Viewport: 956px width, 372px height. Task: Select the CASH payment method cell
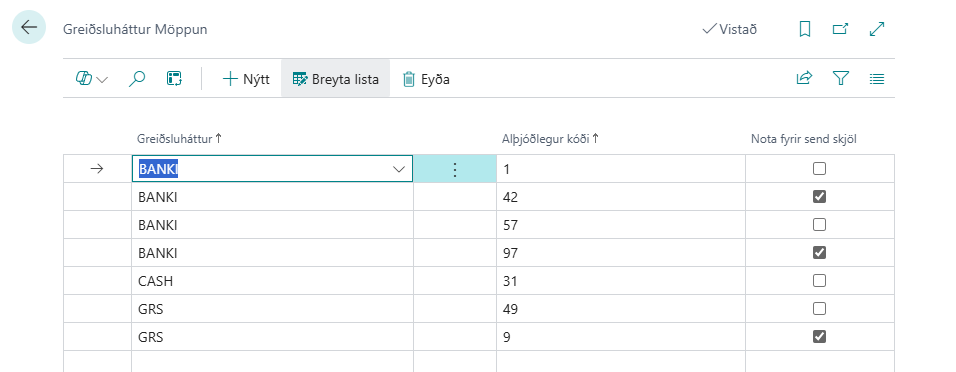coord(273,281)
